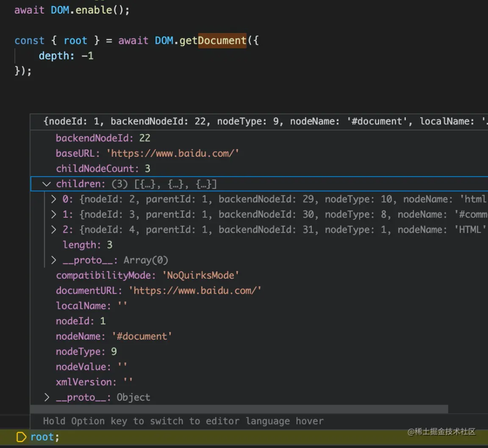The image size is (488, 448).
Task: Select the xmlVersion property line
Action: [x=94, y=382]
